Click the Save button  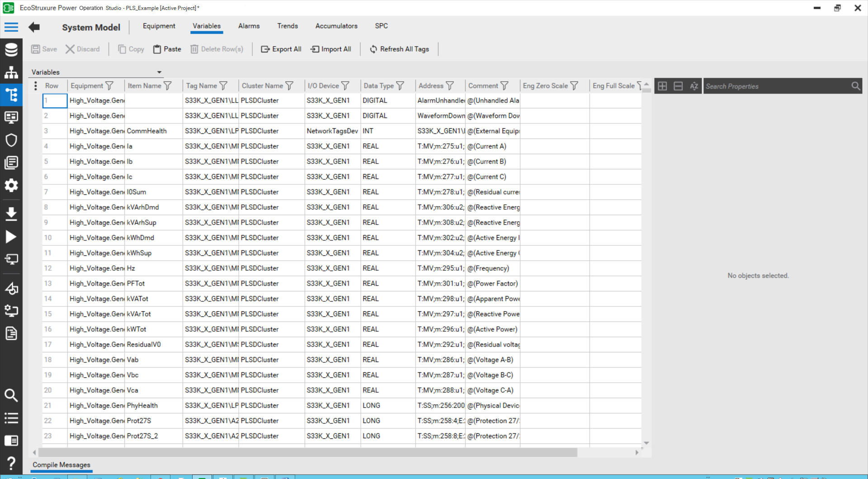pyautogui.click(x=44, y=49)
